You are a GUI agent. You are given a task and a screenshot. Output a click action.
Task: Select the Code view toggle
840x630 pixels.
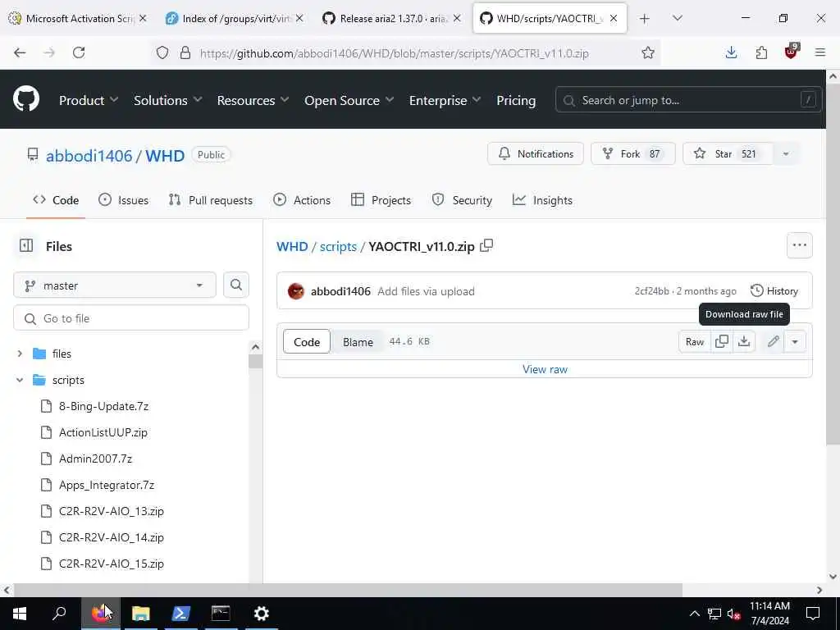pyautogui.click(x=307, y=342)
